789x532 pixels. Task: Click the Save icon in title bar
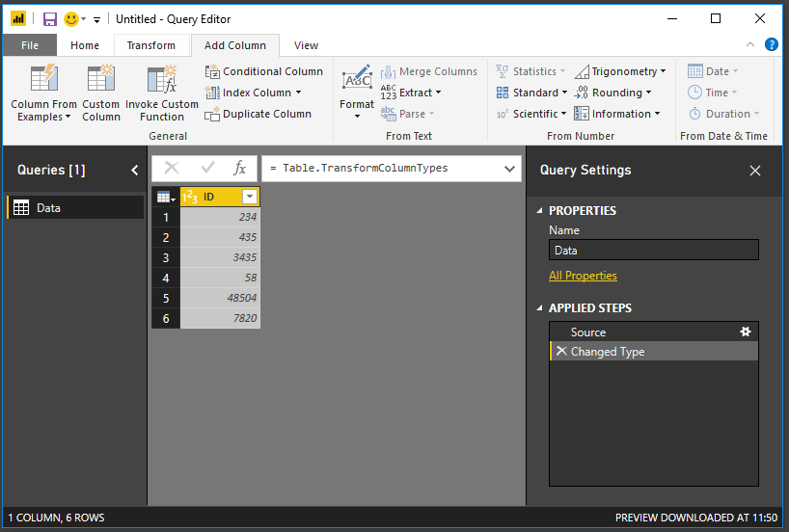coord(50,19)
